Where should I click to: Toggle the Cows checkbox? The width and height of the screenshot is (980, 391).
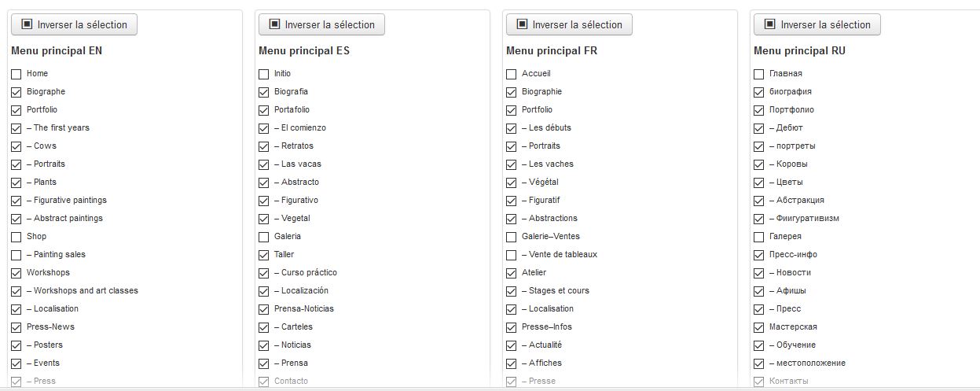17,146
